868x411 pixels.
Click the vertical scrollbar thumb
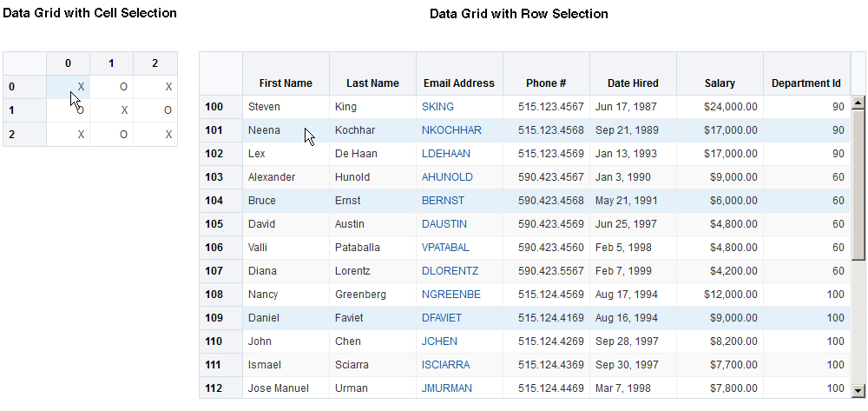[858, 184]
